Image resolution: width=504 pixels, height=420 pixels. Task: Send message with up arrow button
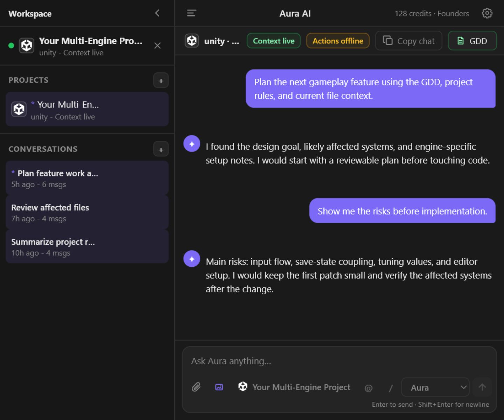click(x=482, y=387)
